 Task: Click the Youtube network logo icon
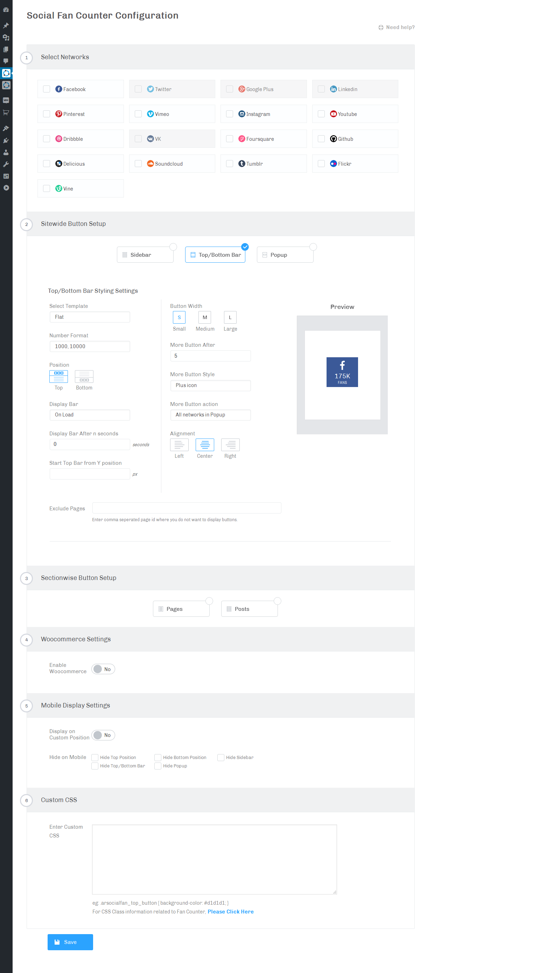click(x=334, y=114)
